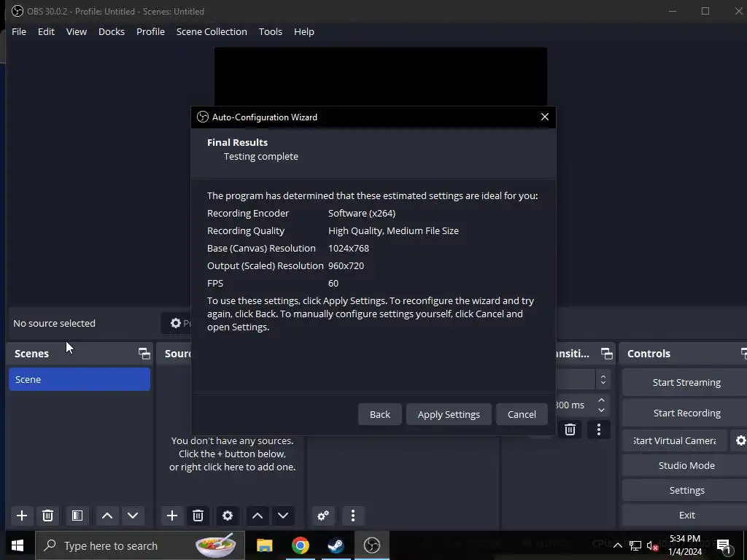This screenshot has height=560, width=747.
Task: Open the Edit menu
Action: pyautogui.click(x=46, y=31)
